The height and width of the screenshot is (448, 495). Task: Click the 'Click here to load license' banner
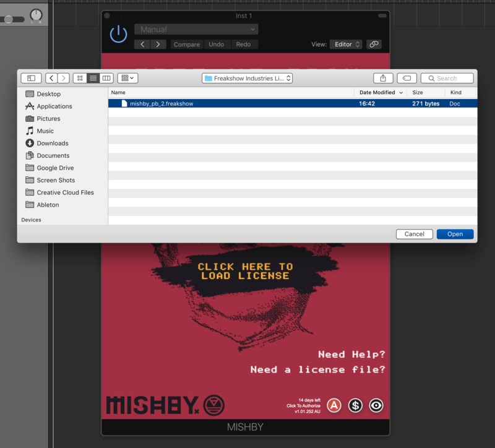[x=245, y=271]
